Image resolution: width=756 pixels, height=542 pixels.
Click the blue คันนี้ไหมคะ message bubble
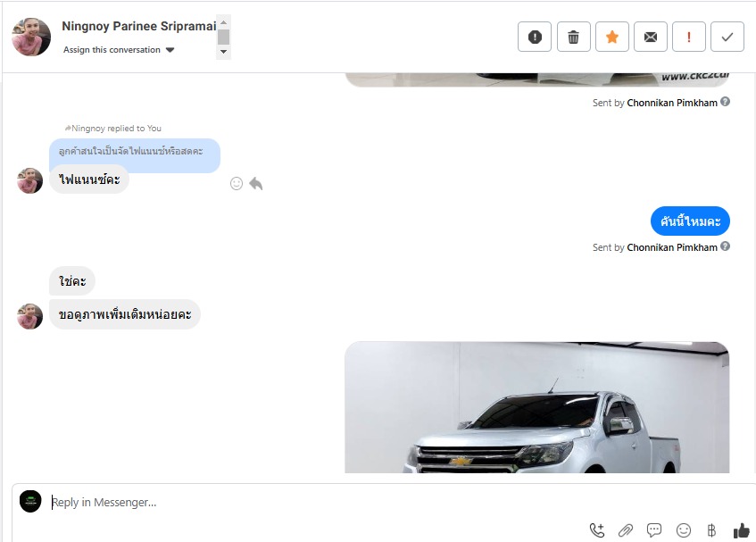(x=690, y=221)
